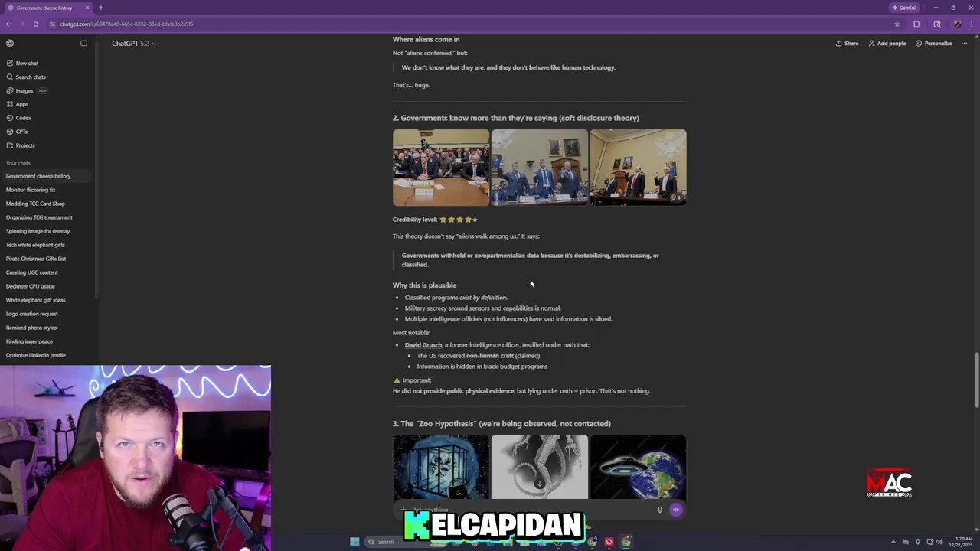Click the ChatGPT logo in the sidebar
The width and height of the screenshot is (980, 551).
click(x=10, y=43)
